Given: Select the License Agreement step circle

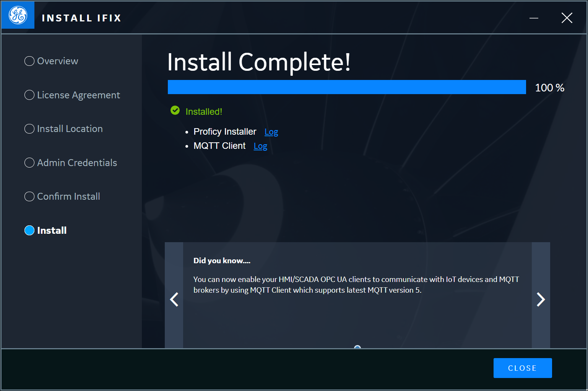Looking at the screenshot, I should click(x=29, y=95).
